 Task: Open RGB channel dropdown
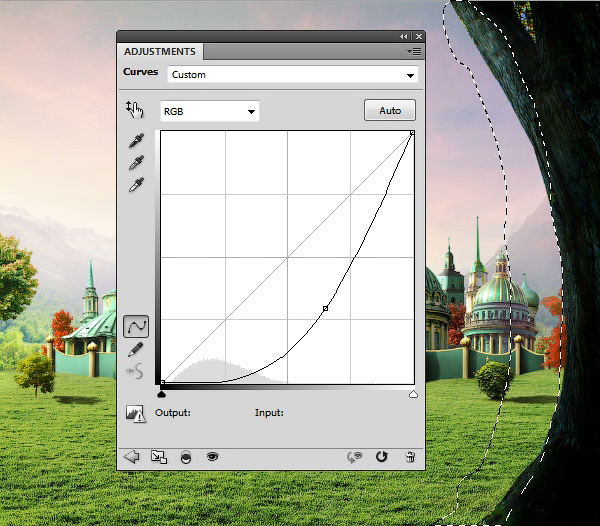click(209, 111)
